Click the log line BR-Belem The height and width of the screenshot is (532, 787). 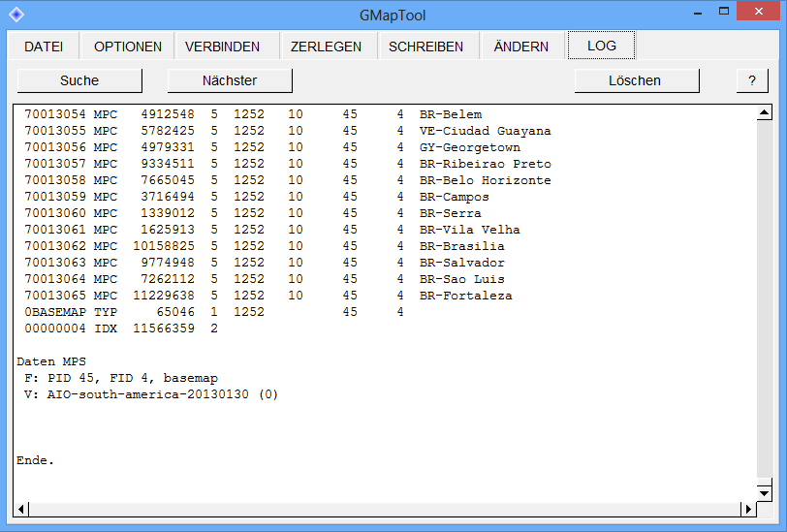point(253,114)
